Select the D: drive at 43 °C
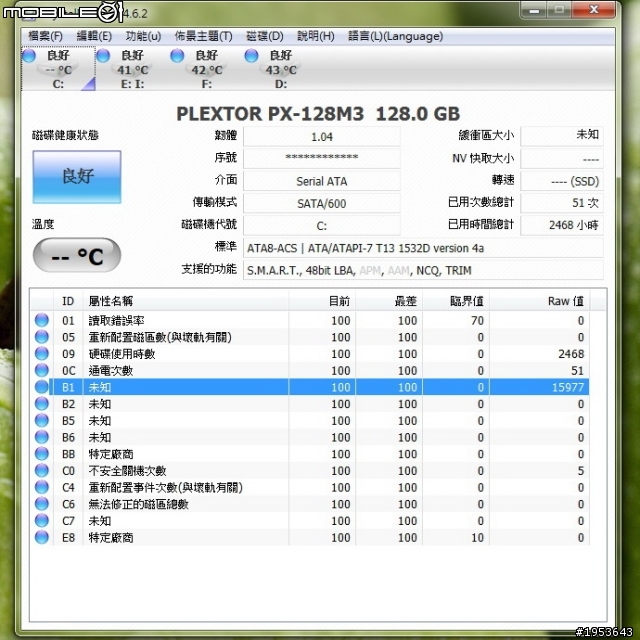640x640 pixels. [281, 69]
